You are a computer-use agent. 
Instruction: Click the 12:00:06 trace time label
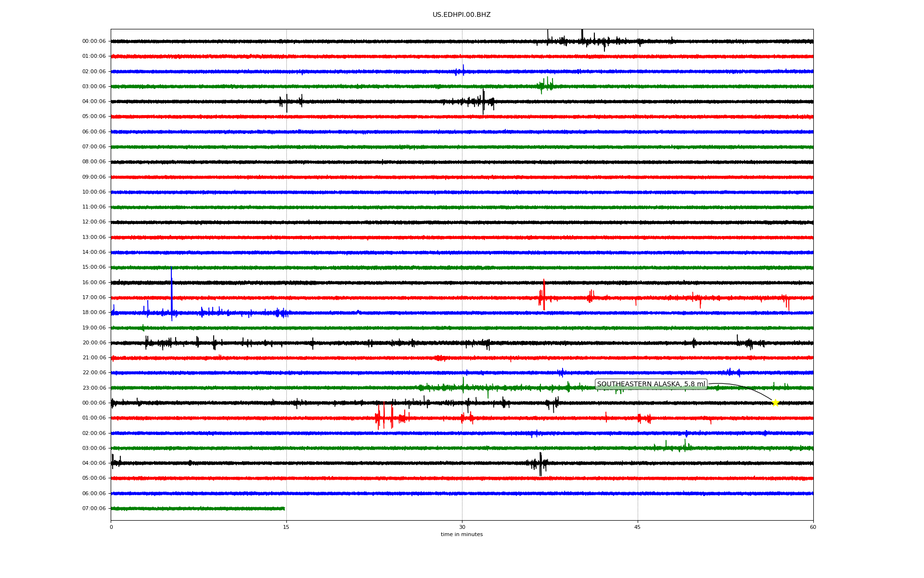click(94, 222)
